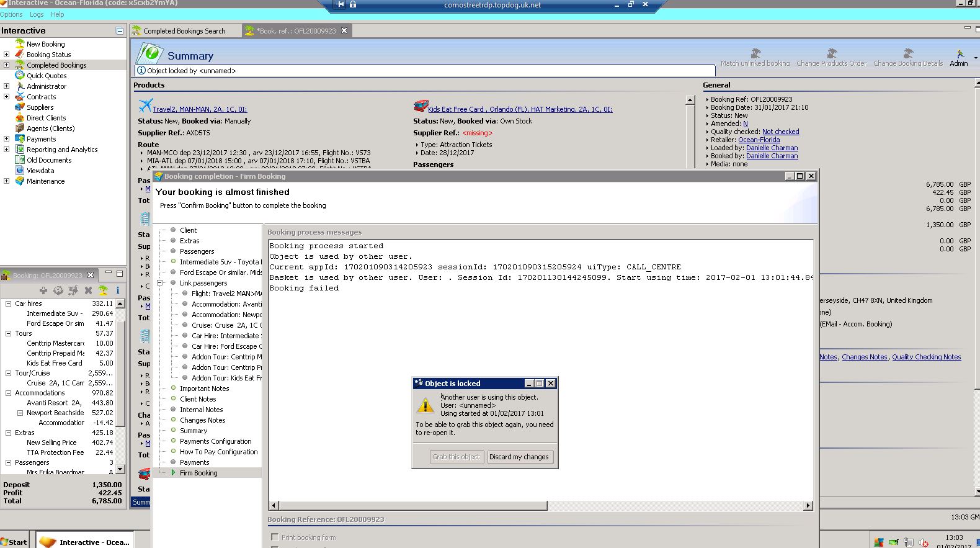Screen dimensions: 980x548
Task: Collapse the Tours group
Action: [x=8, y=333]
